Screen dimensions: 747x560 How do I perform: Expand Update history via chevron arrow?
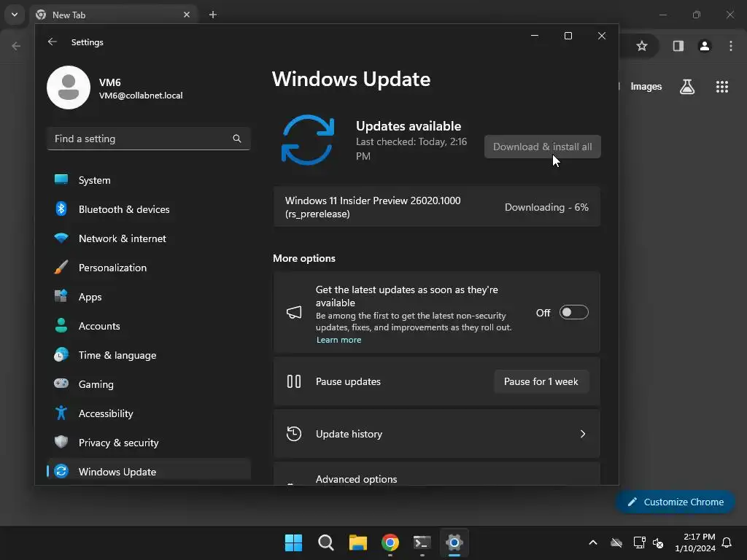[583, 434]
